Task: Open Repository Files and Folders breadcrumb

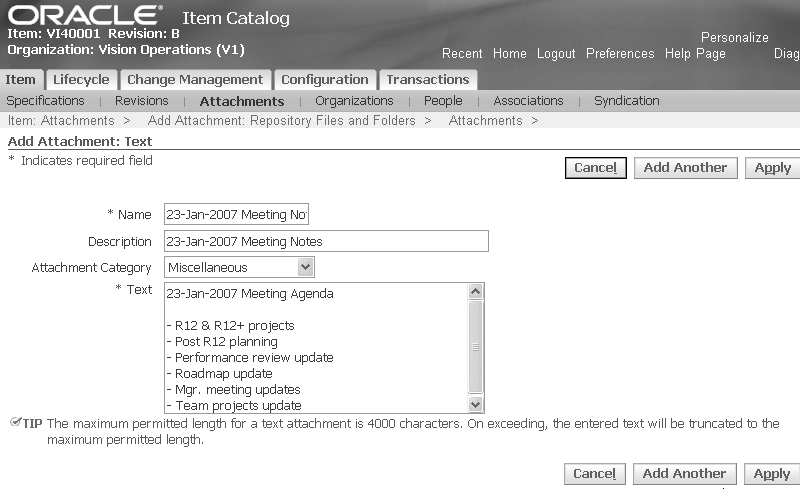Action: [281, 120]
